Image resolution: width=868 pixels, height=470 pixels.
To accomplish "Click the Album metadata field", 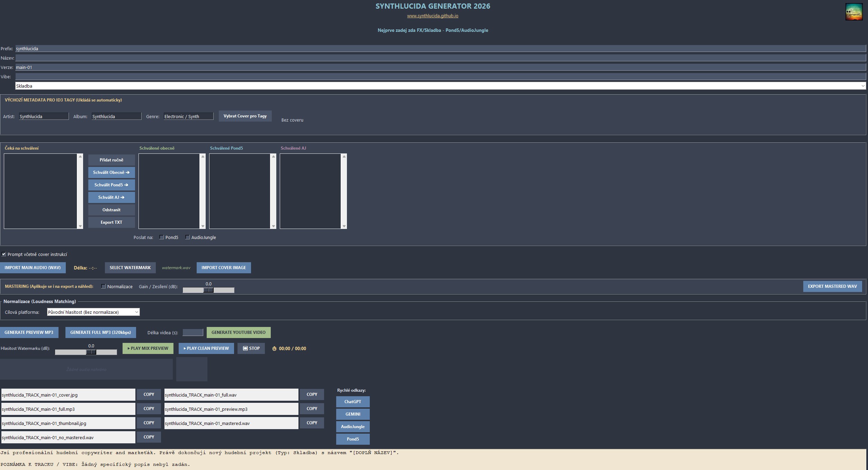I will pyautogui.click(x=116, y=116).
